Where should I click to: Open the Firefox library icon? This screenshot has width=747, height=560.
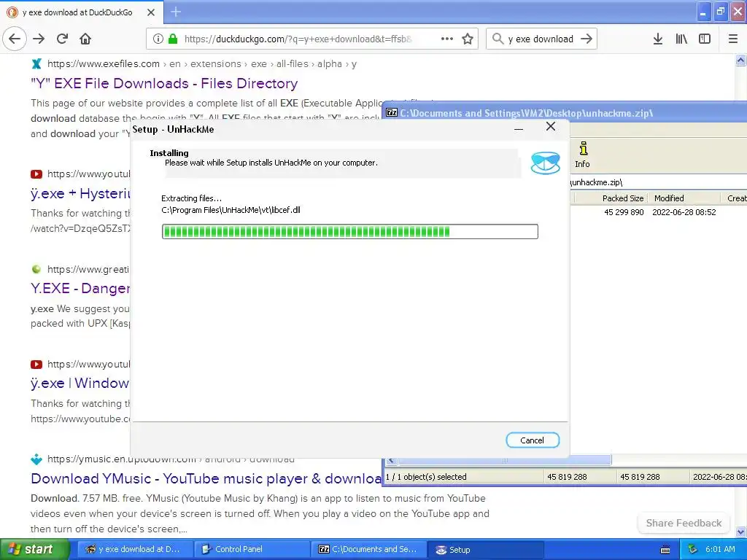tap(681, 39)
